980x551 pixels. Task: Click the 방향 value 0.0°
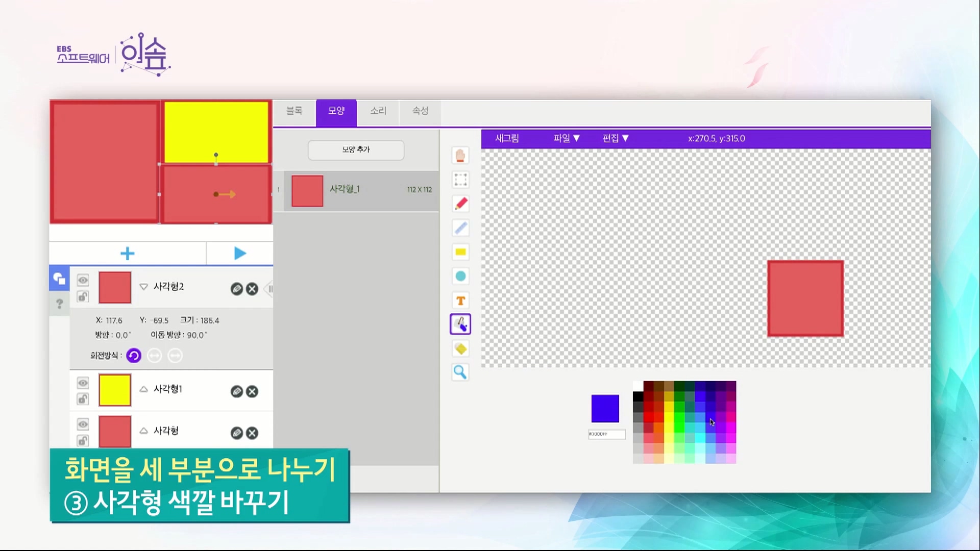(x=123, y=335)
